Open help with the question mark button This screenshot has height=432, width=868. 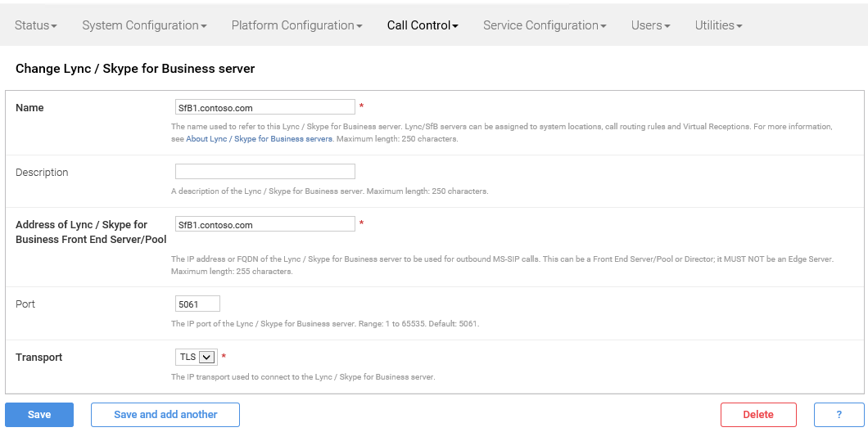tap(839, 415)
